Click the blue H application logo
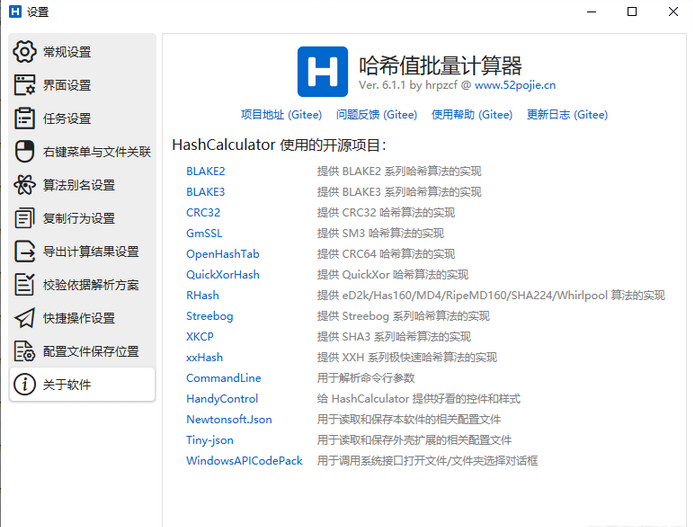 point(323,72)
